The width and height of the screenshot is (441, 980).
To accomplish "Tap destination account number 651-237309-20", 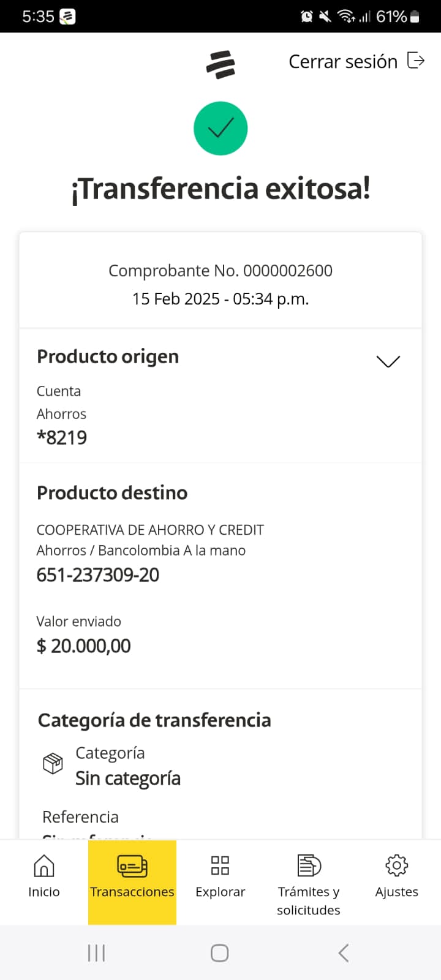I will coord(98,575).
